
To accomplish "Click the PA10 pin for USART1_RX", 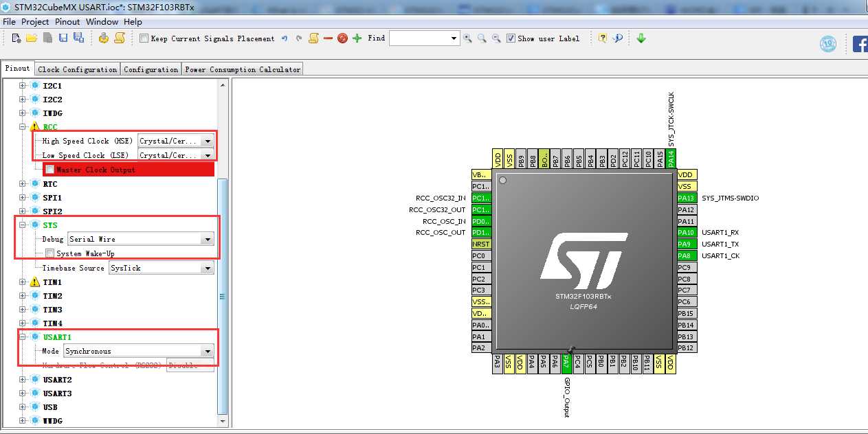I will [x=687, y=233].
